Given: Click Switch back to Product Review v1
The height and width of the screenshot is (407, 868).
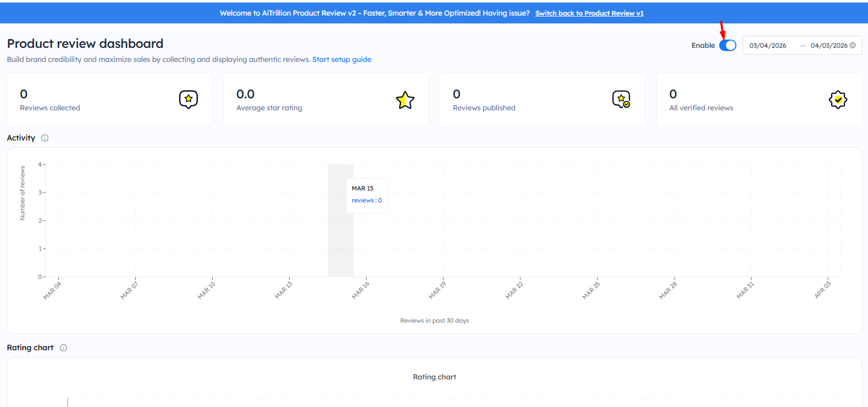Looking at the screenshot, I should (x=589, y=13).
